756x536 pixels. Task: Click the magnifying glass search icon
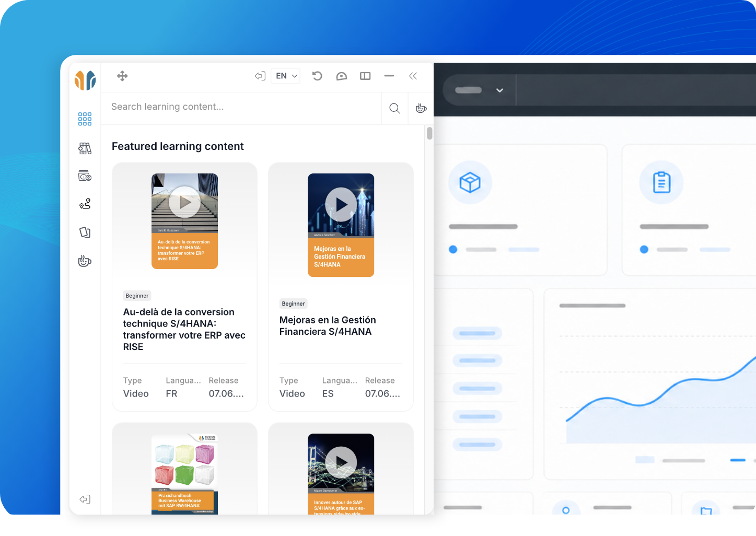pyautogui.click(x=394, y=108)
